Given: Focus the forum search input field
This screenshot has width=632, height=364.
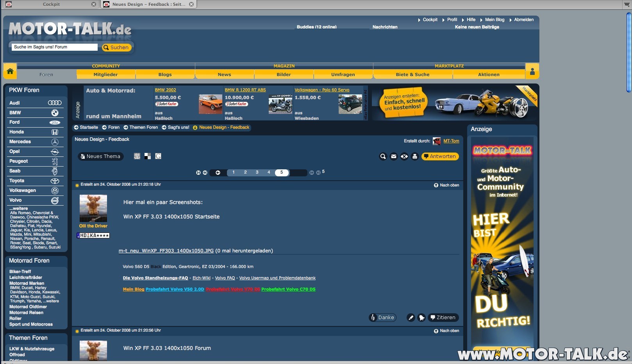Looking at the screenshot, I should click(54, 47).
